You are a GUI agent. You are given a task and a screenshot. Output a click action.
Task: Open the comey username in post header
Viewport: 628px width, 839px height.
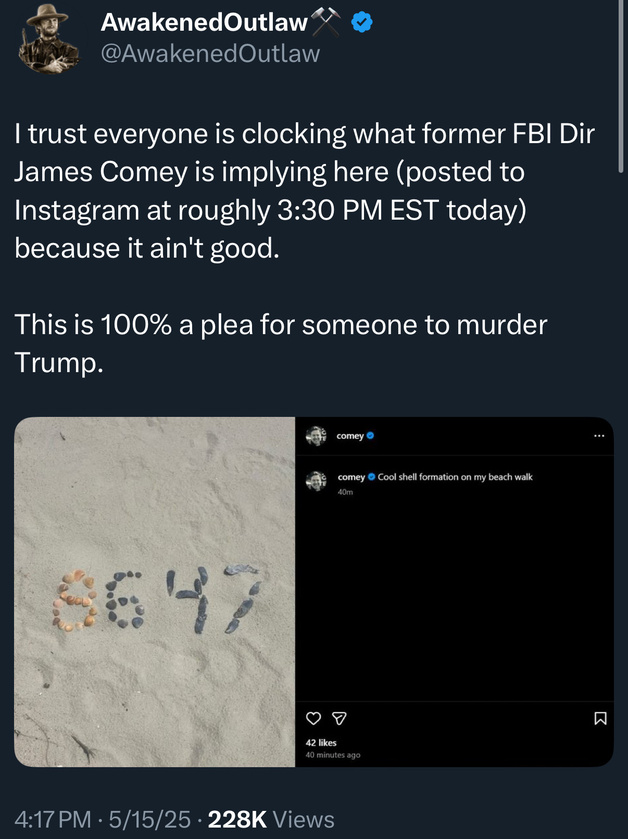tap(350, 436)
